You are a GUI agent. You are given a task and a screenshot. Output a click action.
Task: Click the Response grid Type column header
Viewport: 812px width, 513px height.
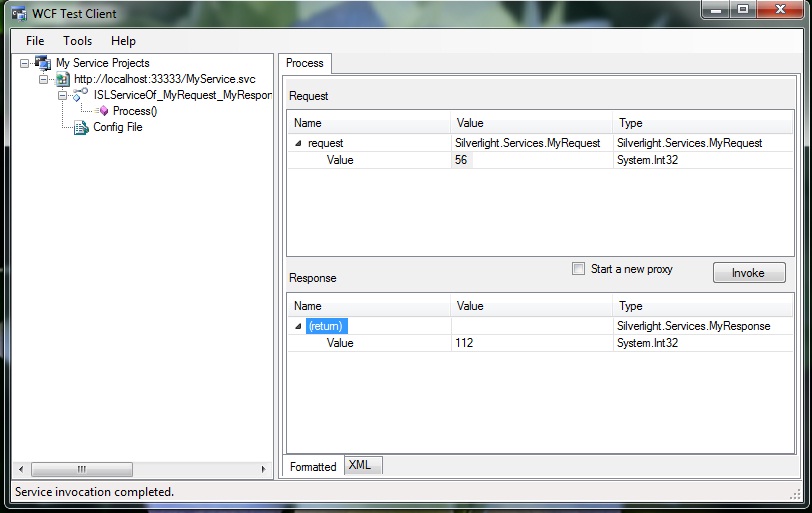pyautogui.click(x=703, y=306)
